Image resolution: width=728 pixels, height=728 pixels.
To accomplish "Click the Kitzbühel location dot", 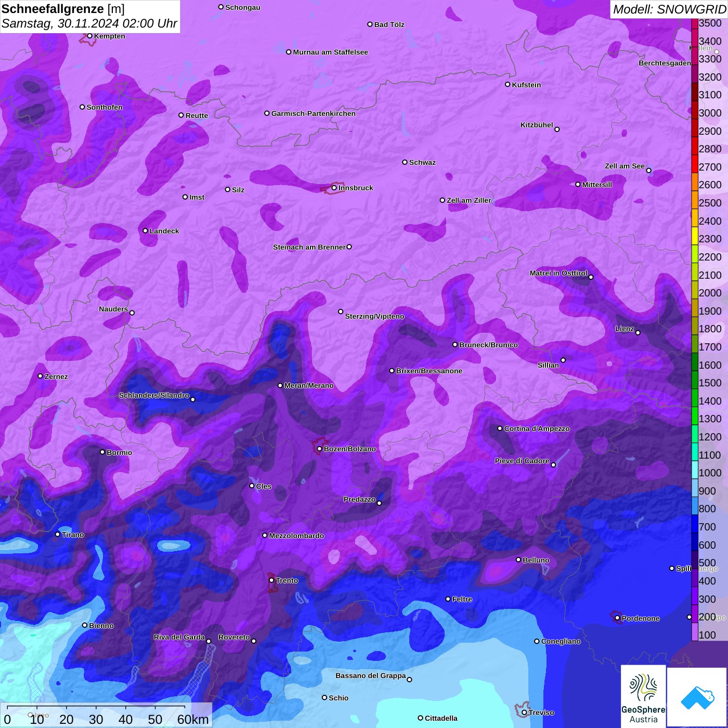I will [557, 129].
